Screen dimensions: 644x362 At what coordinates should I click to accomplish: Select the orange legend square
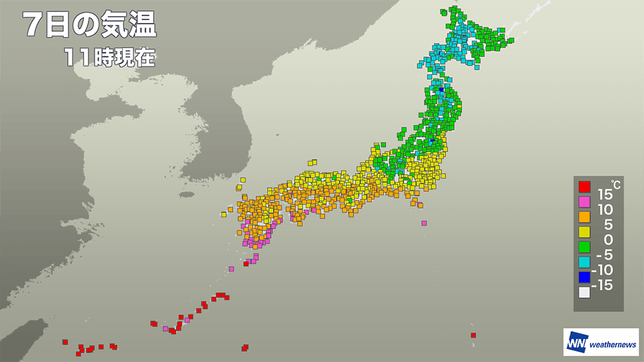(584, 217)
